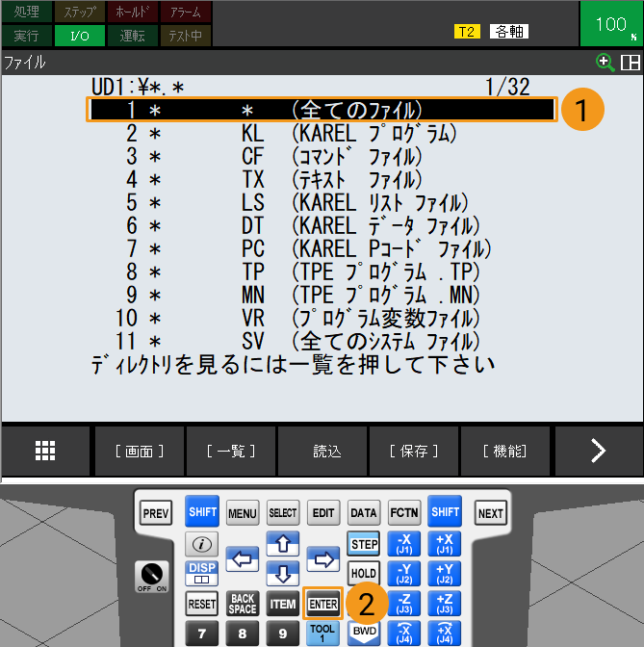The width and height of the screenshot is (644, 647).
Task: Click the ITEM key
Action: pyautogui.click(x=283, y=604)
